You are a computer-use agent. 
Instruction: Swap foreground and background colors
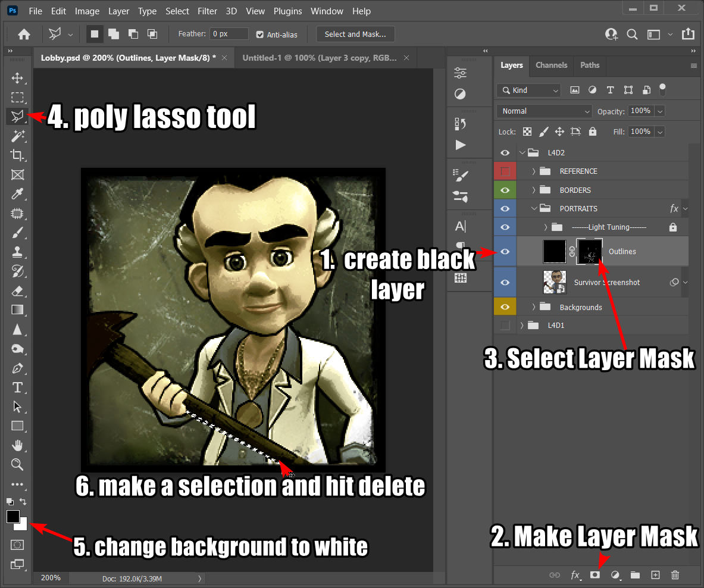[x=23, y=501]
